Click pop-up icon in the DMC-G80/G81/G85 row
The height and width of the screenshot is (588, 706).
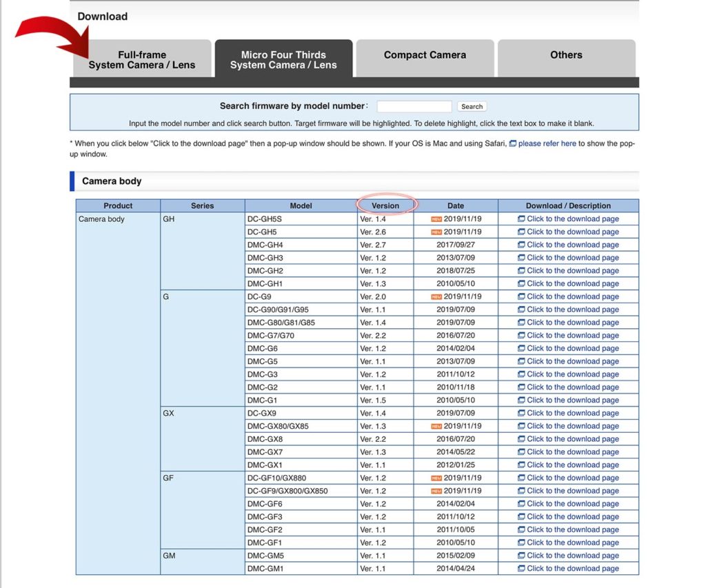point(521,323)
